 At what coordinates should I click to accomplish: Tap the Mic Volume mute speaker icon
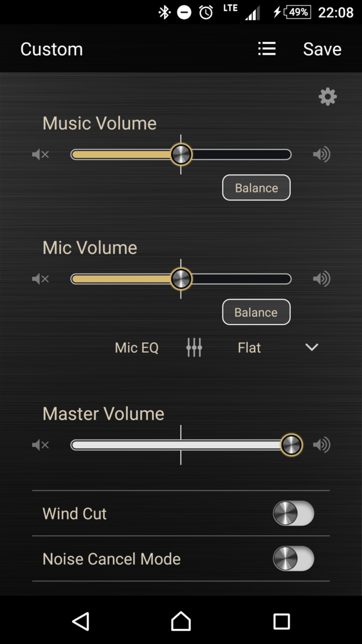click(41, 279)
